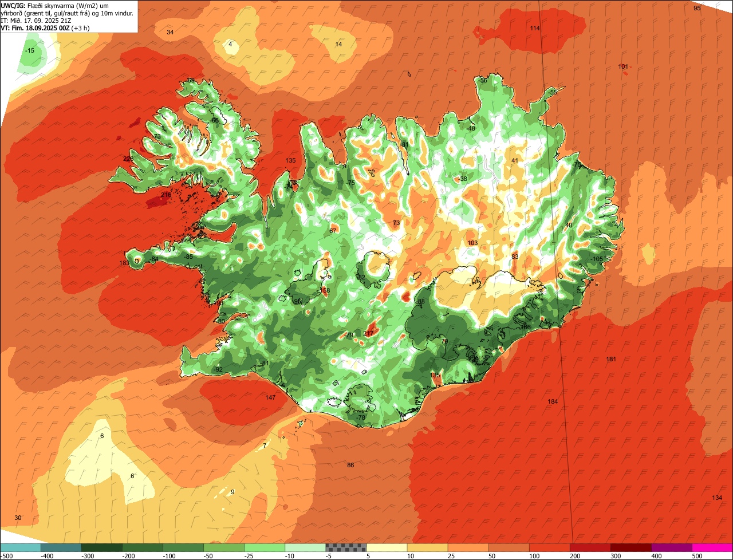The height and width of the screenshot is (560, 733).
Task: Click the map value 217
Action: click(368, 333)
